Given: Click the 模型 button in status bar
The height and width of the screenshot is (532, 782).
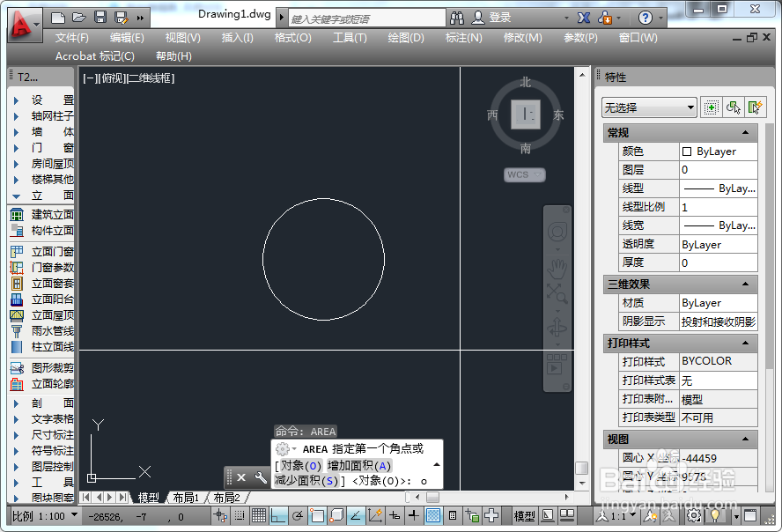Looking at the screenshot, I should coord(525,516).
